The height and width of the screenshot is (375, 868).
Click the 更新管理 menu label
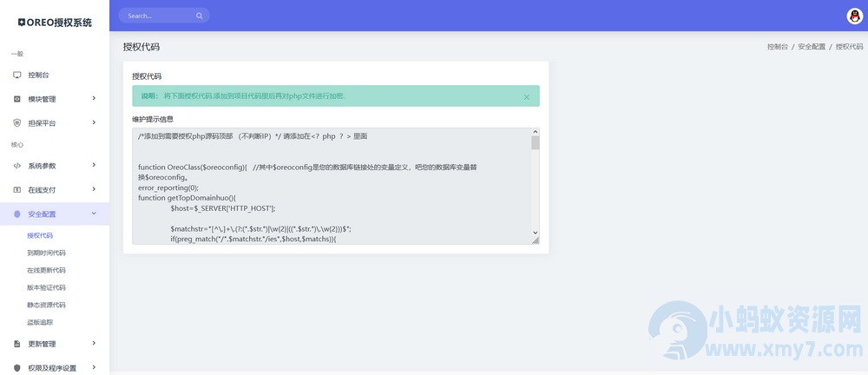coord(42,344)
